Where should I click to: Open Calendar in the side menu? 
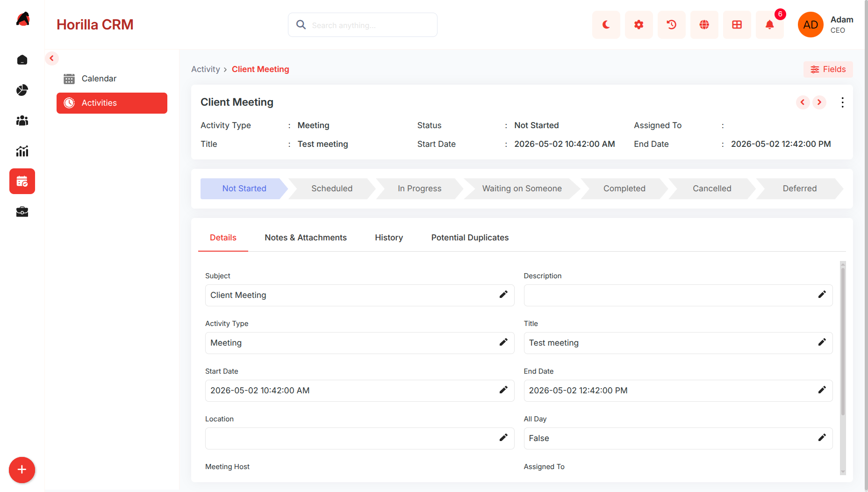coord(112,79)
